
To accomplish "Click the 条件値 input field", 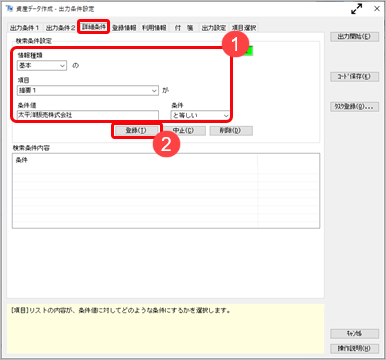I will pos(88,115).
